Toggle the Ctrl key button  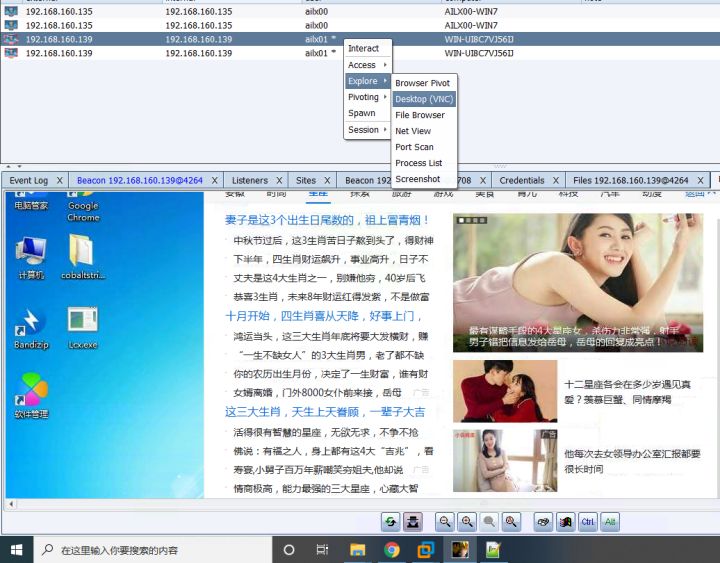click(x=588, y=522)
